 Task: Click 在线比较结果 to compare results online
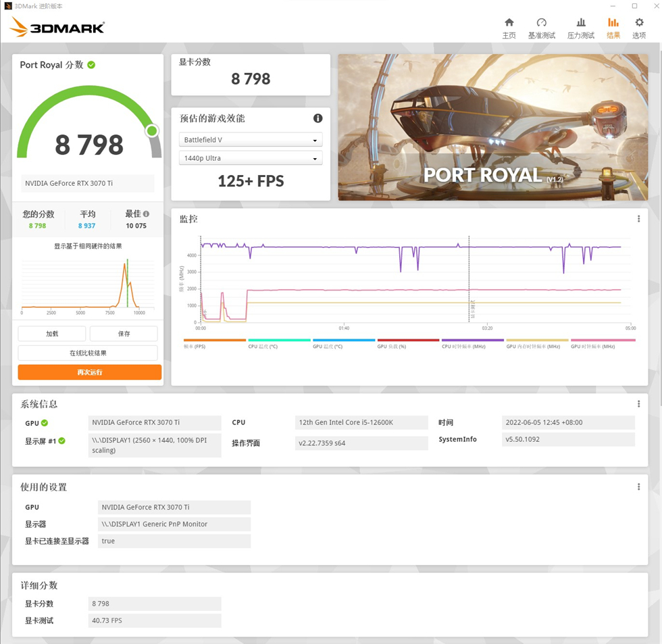tap(88, 353)
